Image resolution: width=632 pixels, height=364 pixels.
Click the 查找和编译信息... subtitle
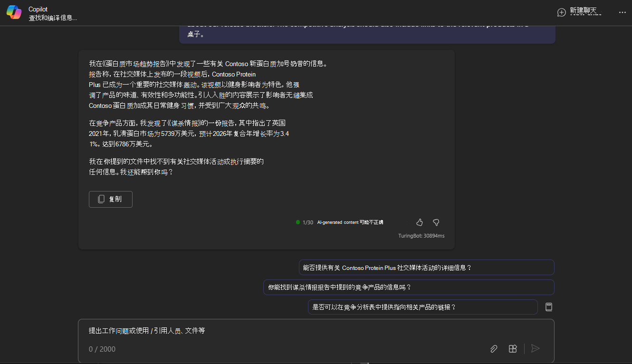point(53,18)
